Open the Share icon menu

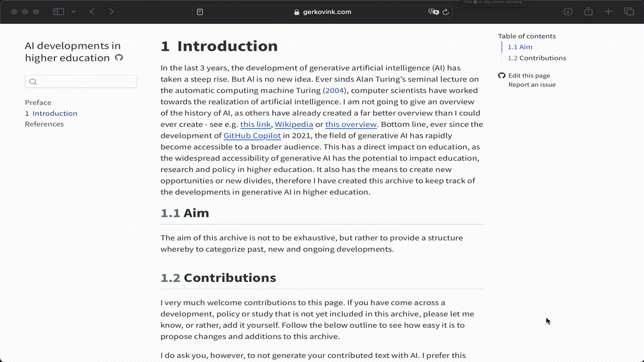click(588, 12)
